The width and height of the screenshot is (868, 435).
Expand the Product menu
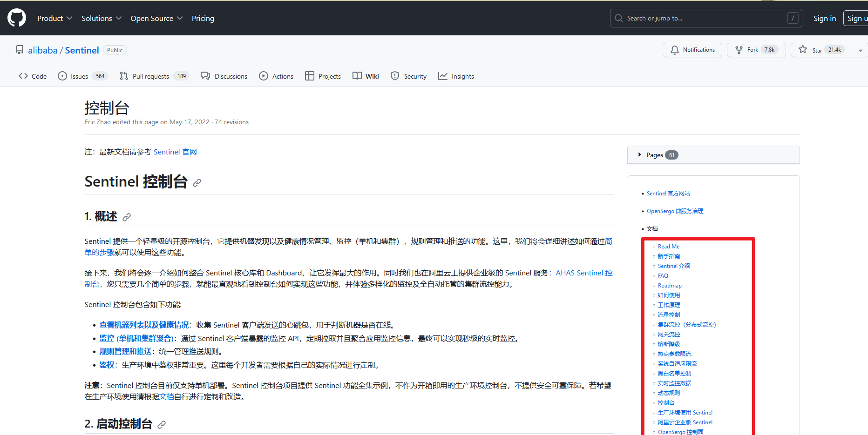54,18
